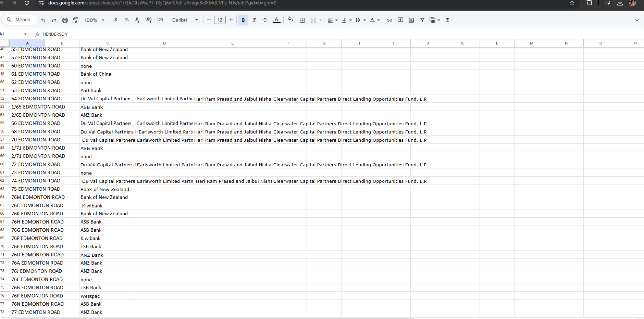This screenshot has height=319, width=644.
Task: Select the cell containing Bank of China
Action: (108, 74)
